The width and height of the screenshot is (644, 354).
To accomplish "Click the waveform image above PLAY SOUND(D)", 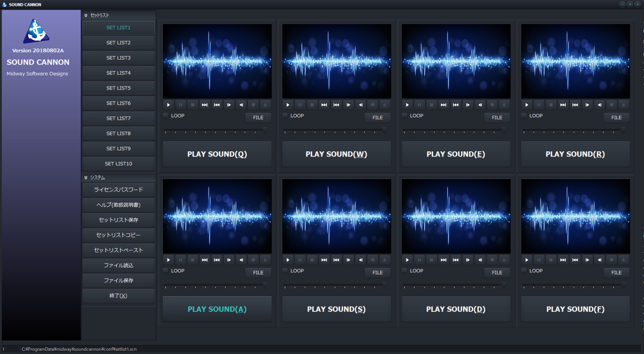I will tap(456, 216).
